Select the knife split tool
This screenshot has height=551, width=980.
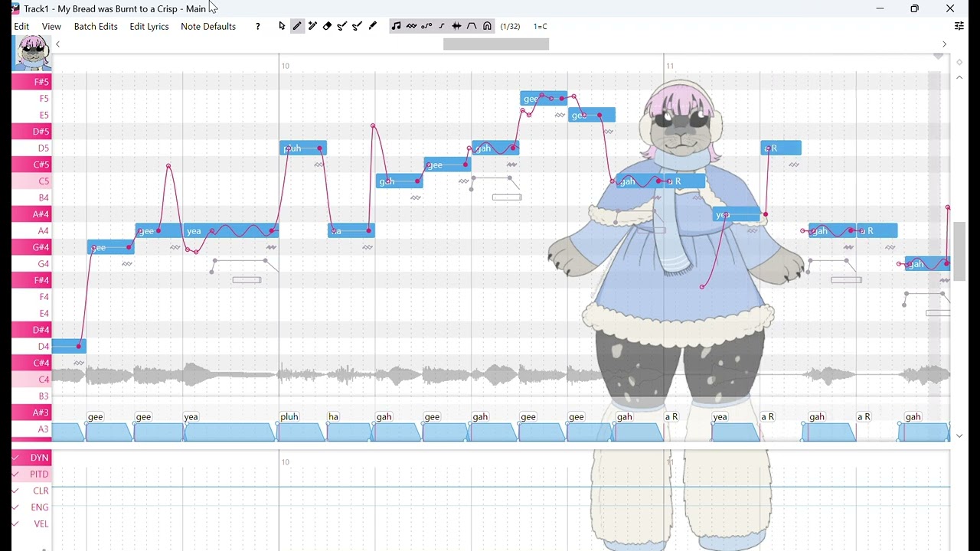[373, 27]
